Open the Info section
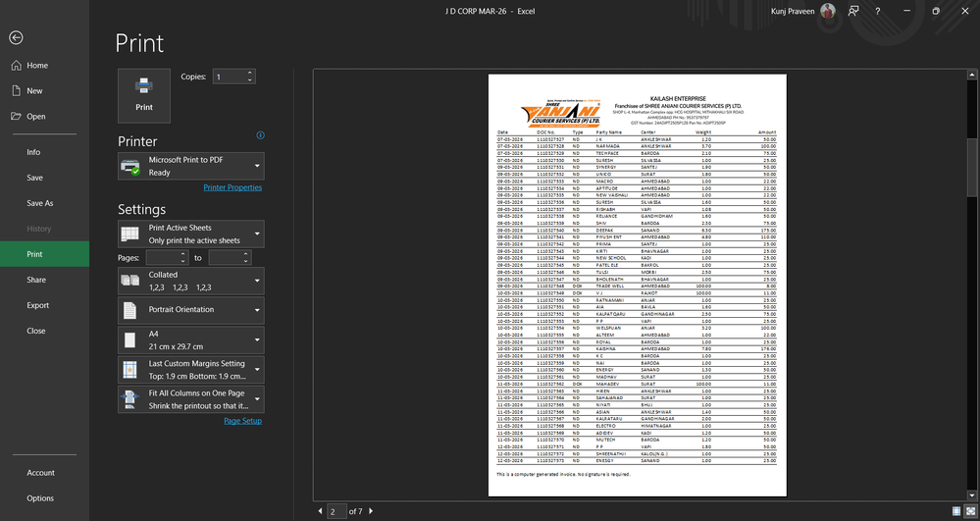Screen dimensions: 980x521 coord(44,152)
